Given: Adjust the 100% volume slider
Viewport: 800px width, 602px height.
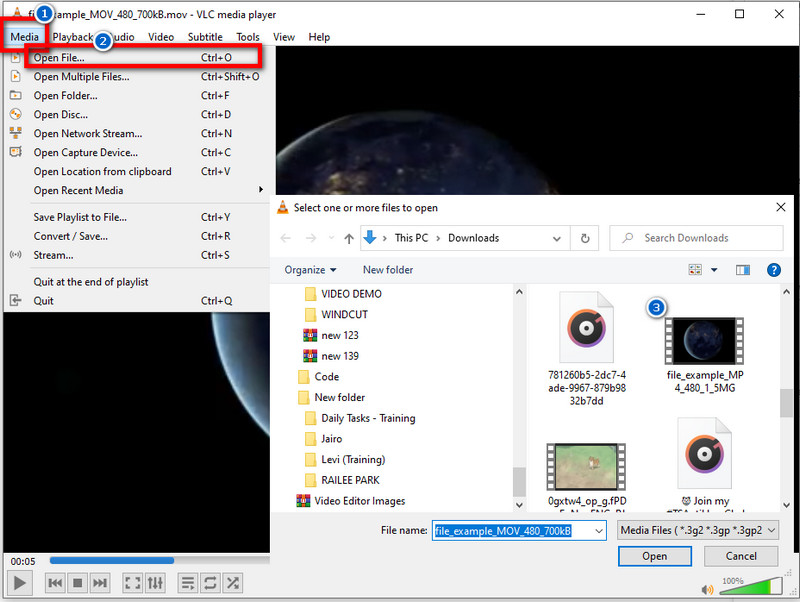Looking at the screenshot, I should 751,586.
